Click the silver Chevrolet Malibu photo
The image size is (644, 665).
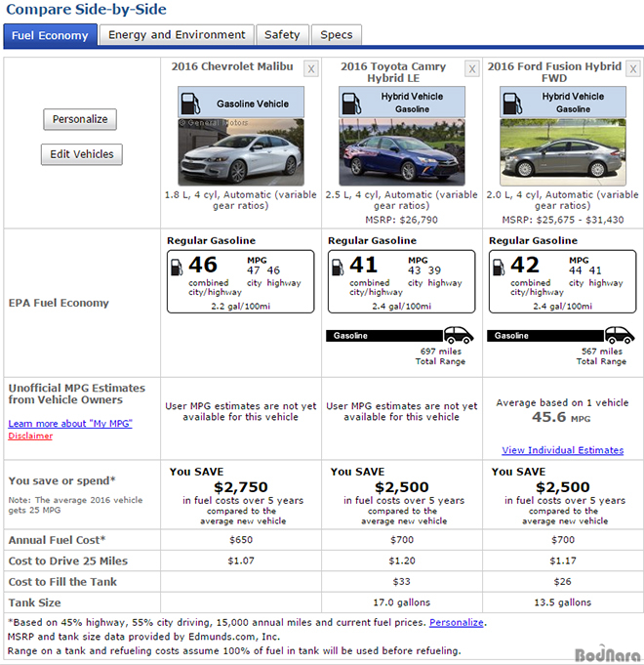[x=241, y=152]
